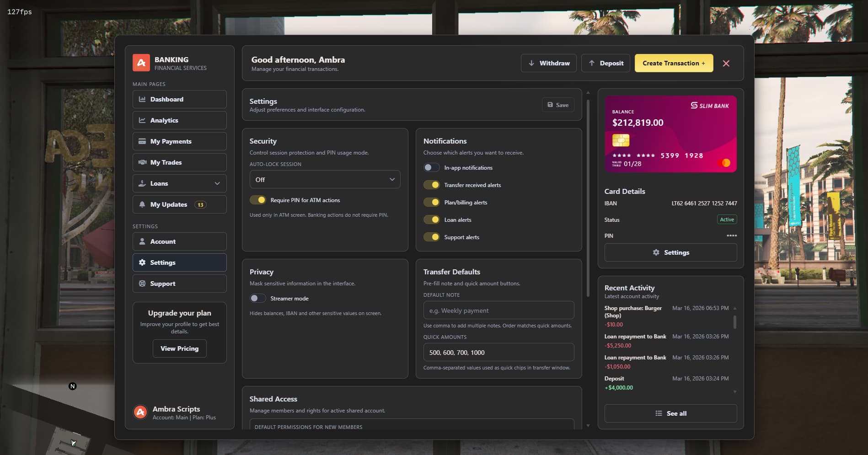Enable In-app notifications toggle
Viewport: 868px width, 455px height.
[432, 167]
